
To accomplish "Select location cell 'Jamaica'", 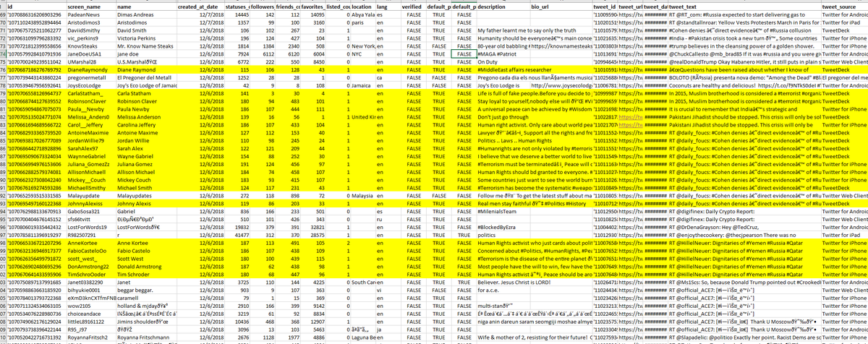I will click(x=362, y=86).
